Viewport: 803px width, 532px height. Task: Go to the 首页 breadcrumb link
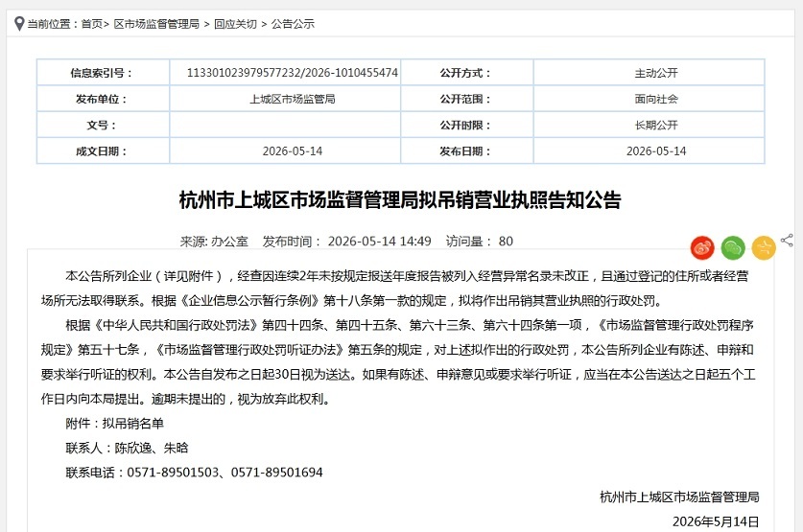92,24
